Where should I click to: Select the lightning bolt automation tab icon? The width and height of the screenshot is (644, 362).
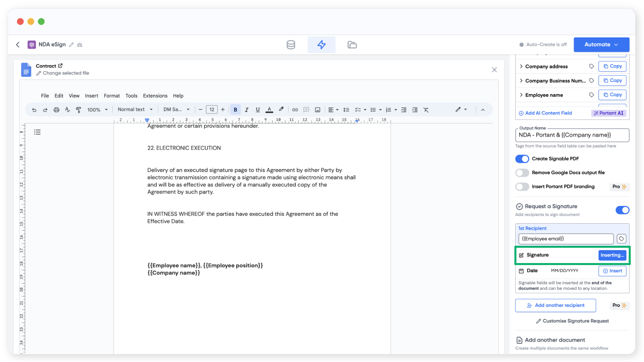click(321, 45)
